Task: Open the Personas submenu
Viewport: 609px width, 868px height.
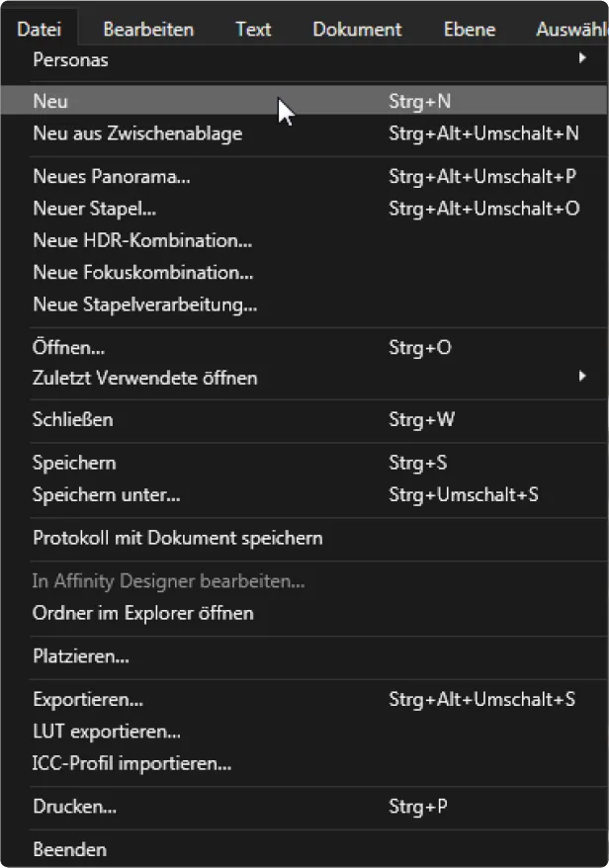Action: (x=69, y=60)
